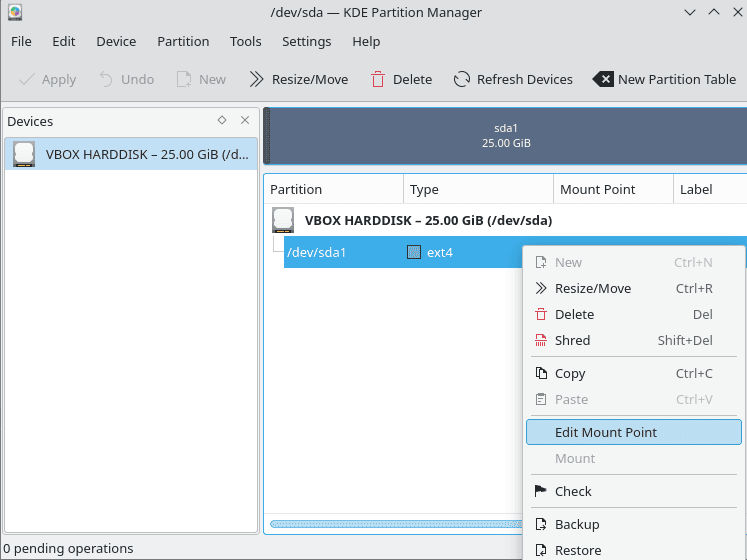Click the 0 pending operations status text
747x560 pixels.
(68, 549)
